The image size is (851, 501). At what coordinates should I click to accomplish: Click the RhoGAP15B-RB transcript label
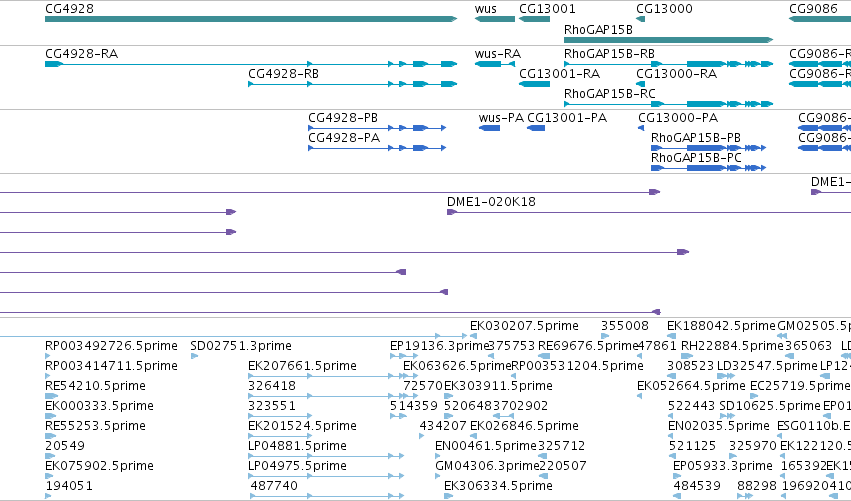[x=609, y=54]
